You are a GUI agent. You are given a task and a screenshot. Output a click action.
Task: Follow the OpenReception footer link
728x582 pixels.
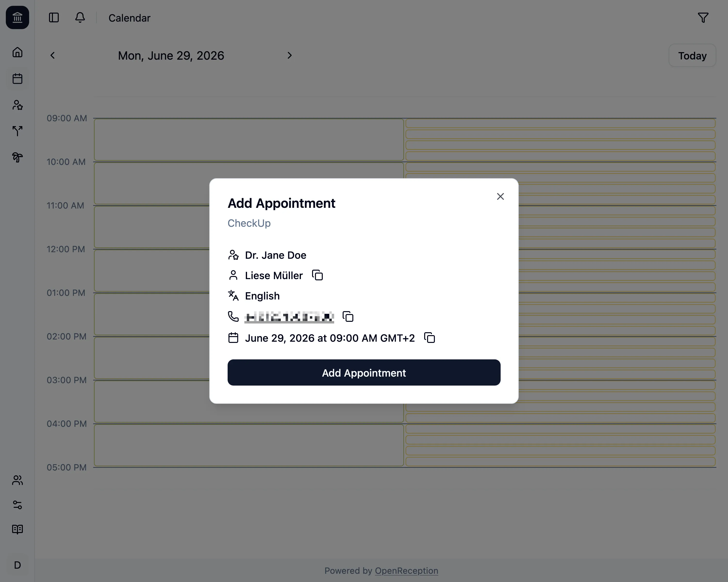click(406, 571)
